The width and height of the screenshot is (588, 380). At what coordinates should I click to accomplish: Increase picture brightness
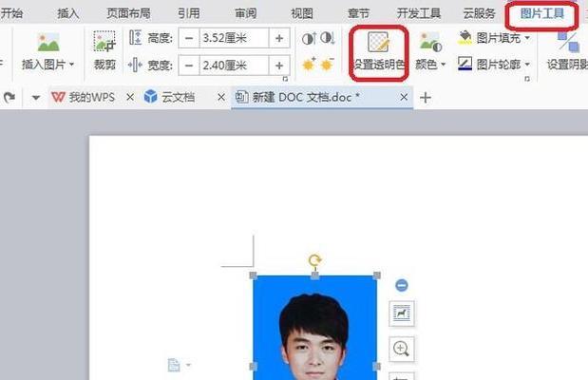309,65
